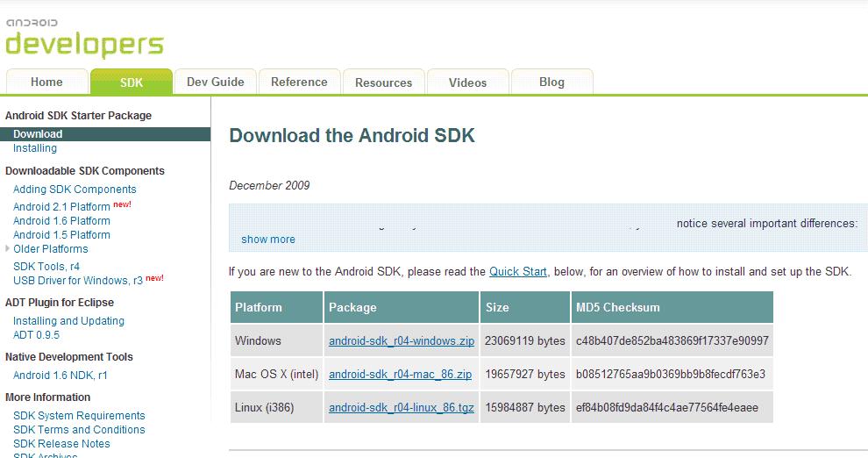Viewport: 868px width, 458px height.
Task: Open Android 1.6 Platform link
Action: tap(61, 221)
